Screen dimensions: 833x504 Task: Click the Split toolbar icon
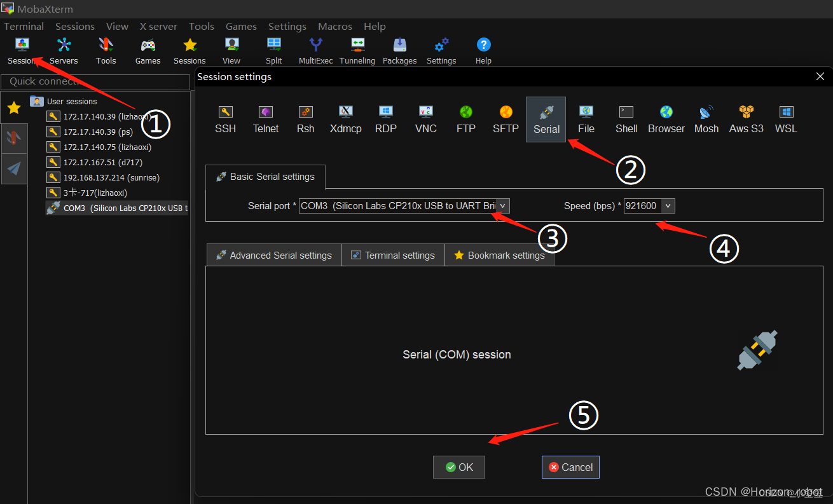coord(274,51)
